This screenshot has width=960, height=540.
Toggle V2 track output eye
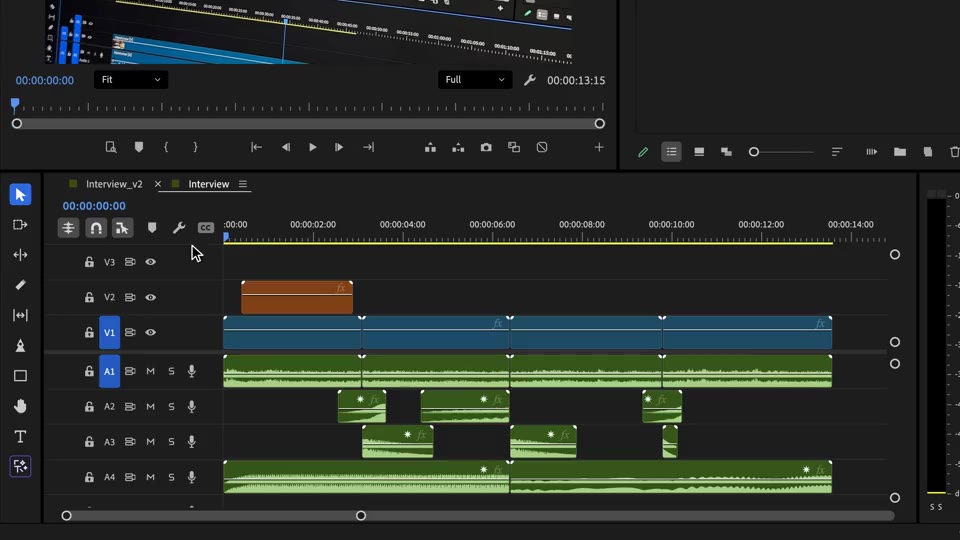pos(151,298)
